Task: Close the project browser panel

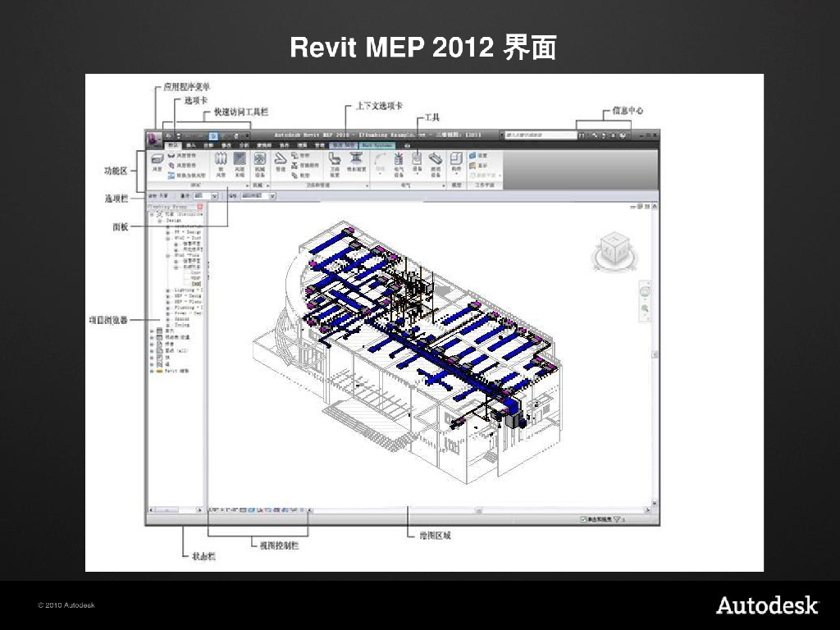Action: point(200,208)
